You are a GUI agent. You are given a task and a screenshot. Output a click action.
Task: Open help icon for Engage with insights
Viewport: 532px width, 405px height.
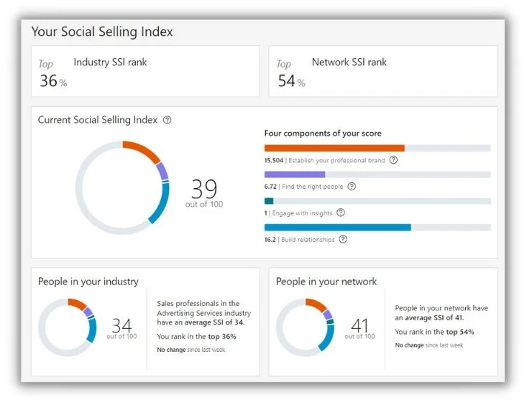click(x=341, y=213)
